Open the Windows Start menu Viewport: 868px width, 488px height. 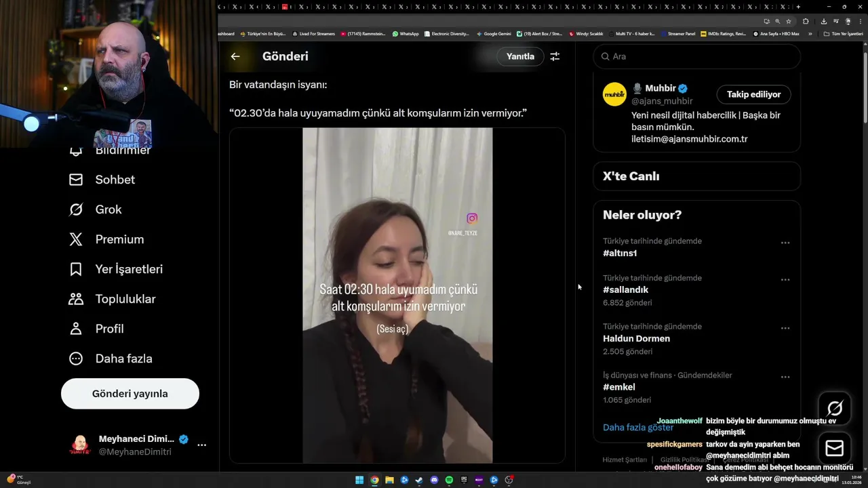pos(359,480)
